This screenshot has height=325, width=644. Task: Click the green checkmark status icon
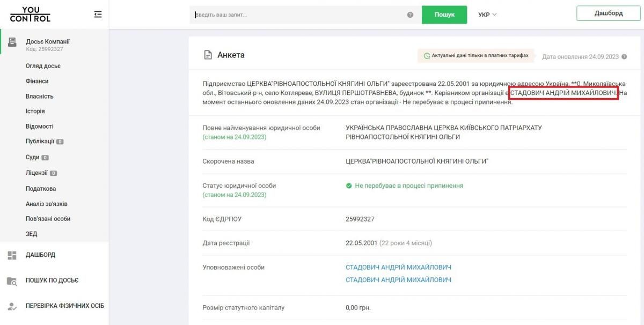click(349, 186)
